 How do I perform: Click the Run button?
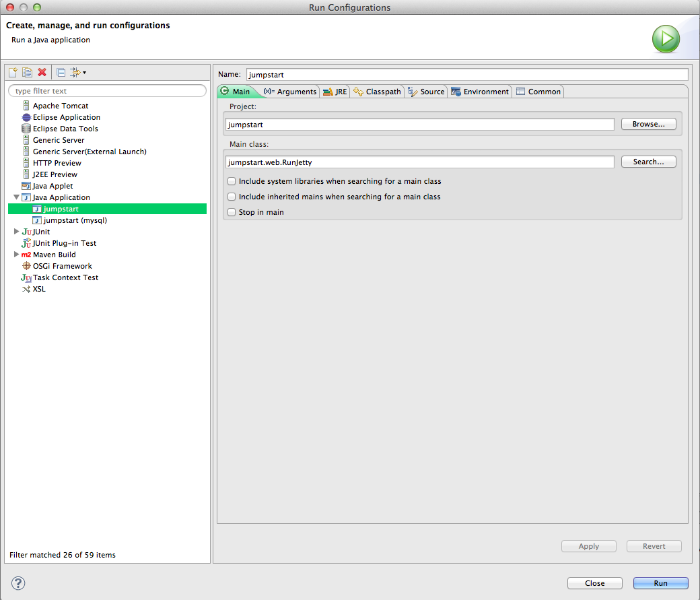point(661,583)
